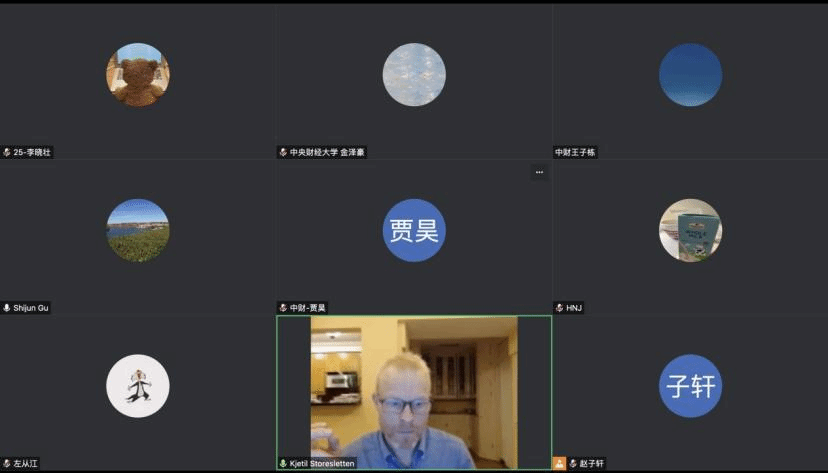Click the blue 贾昊 initials avatar
The image size is (828, 473).
click(x=414, y=230)
